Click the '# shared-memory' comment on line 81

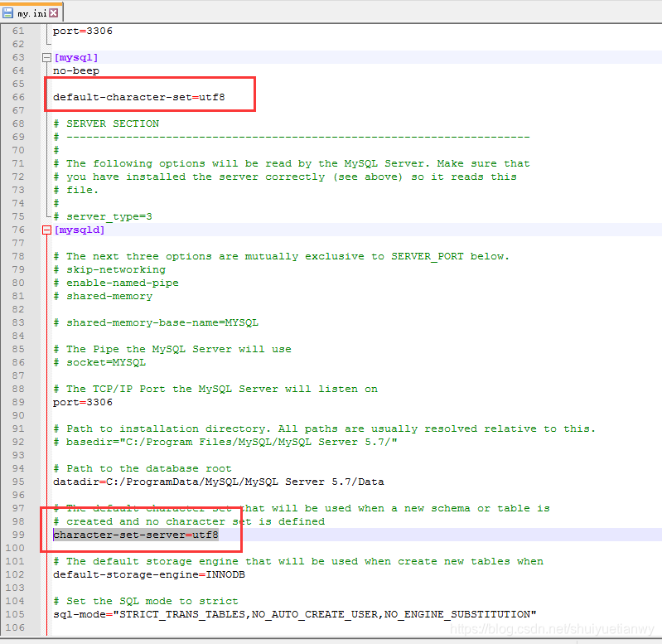[103, 296]
